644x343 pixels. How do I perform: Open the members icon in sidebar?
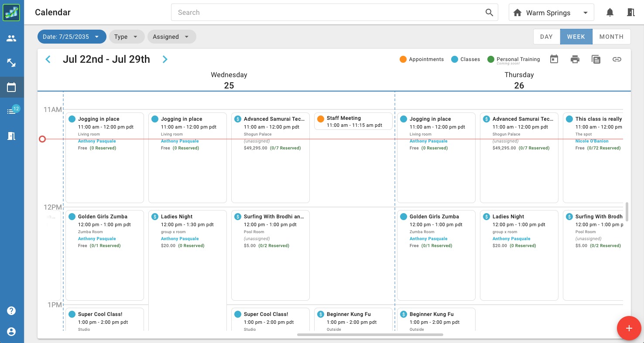[x=11, y=38]
